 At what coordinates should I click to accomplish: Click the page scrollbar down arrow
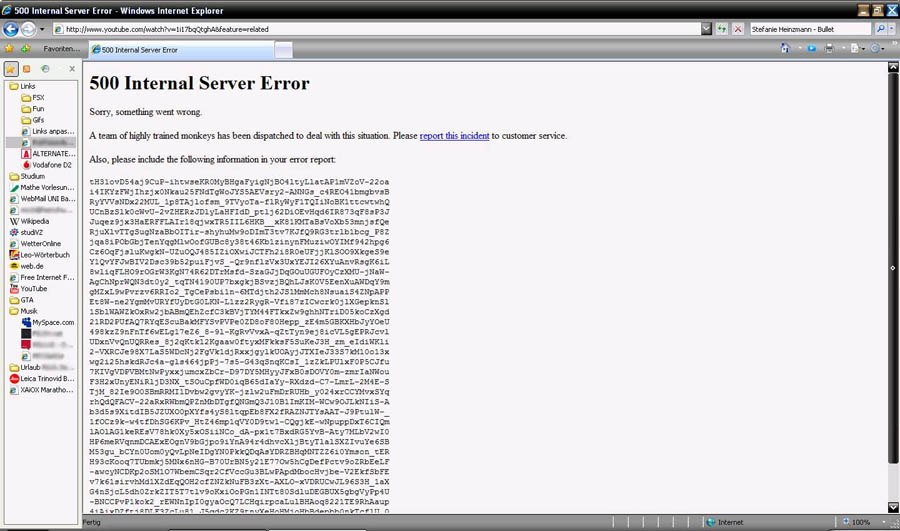[x=893, y=507]
